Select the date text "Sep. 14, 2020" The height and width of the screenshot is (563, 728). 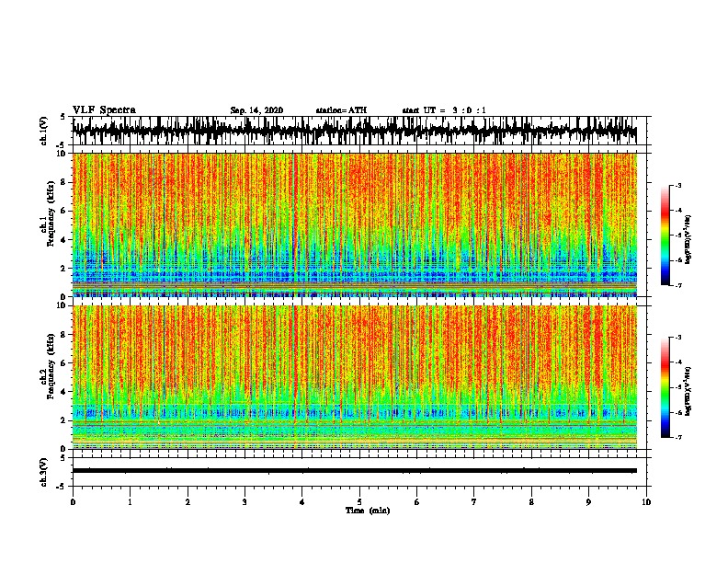pos(256,110)
